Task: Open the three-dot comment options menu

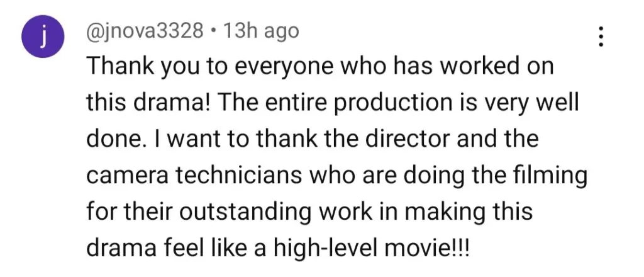Action: tap(601, 37)
